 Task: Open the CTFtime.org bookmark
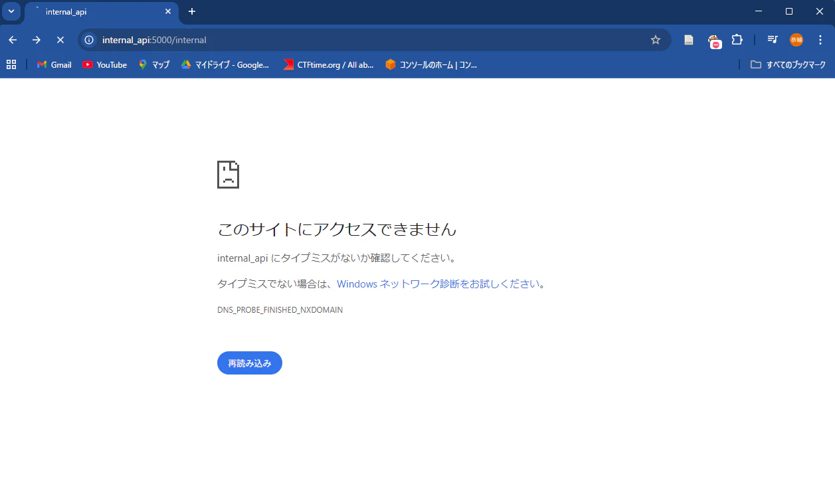(x=328, y=64)
